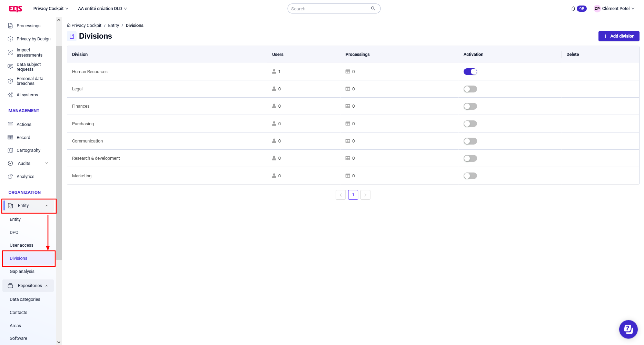Click the Data subject requests icon
Viewport: 644px width, 345px height.
coord(10,67)
